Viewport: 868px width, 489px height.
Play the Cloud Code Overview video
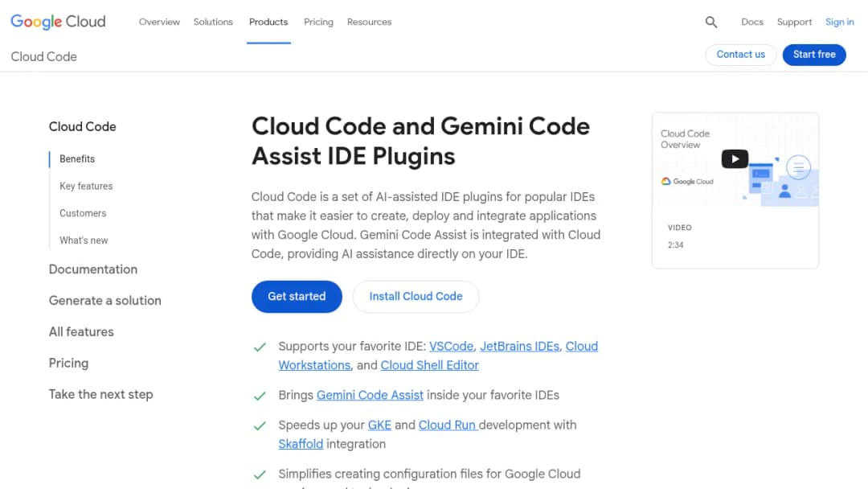tap(735, 159)
